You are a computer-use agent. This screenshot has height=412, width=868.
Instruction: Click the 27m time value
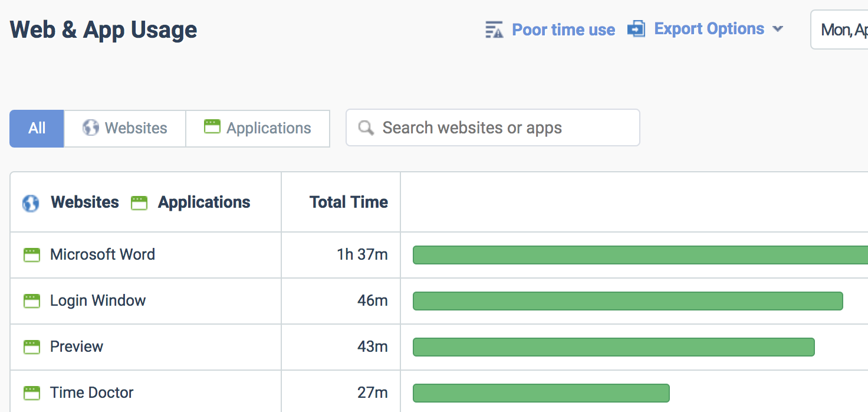373,393
